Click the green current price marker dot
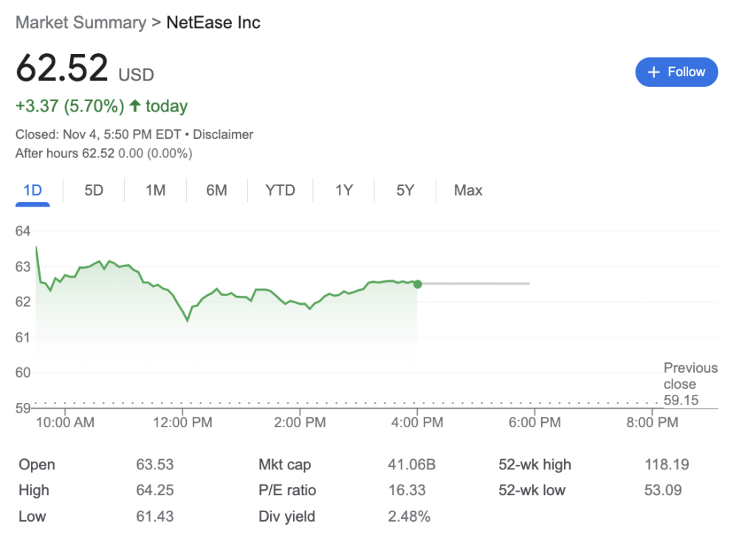Image resolution: width=756 pixels, height=535 pixels. pos(418,284)
